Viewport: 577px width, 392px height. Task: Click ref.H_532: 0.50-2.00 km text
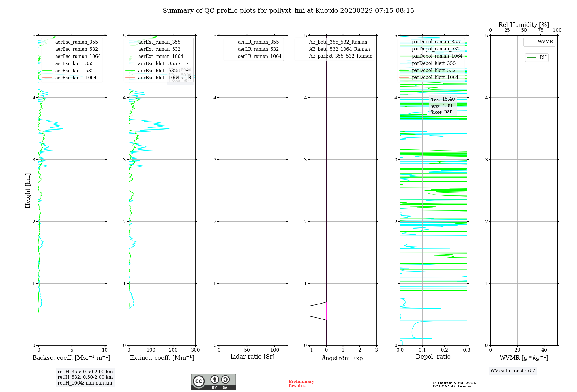[85, 377]
